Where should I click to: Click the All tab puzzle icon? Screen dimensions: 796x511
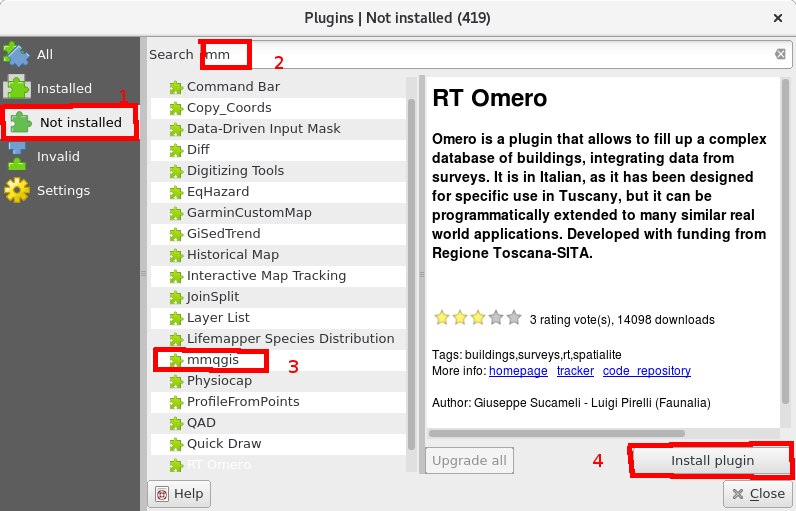click(16, 54)
